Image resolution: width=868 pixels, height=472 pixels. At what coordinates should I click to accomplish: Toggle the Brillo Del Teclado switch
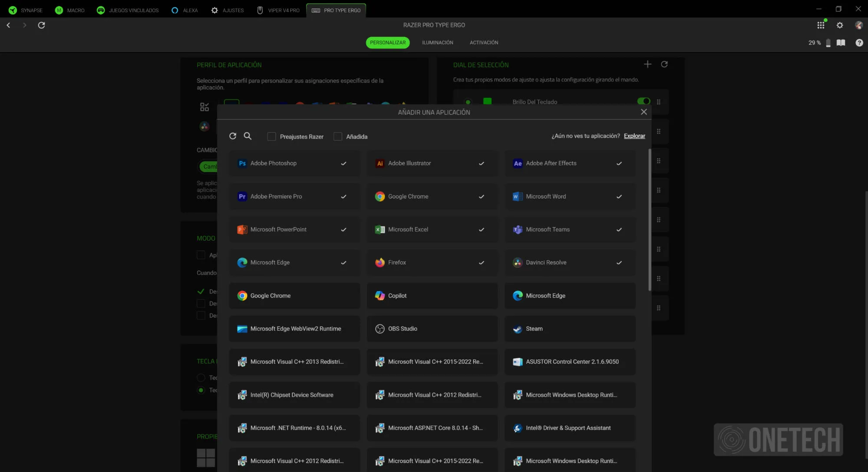tap(644, 101)
